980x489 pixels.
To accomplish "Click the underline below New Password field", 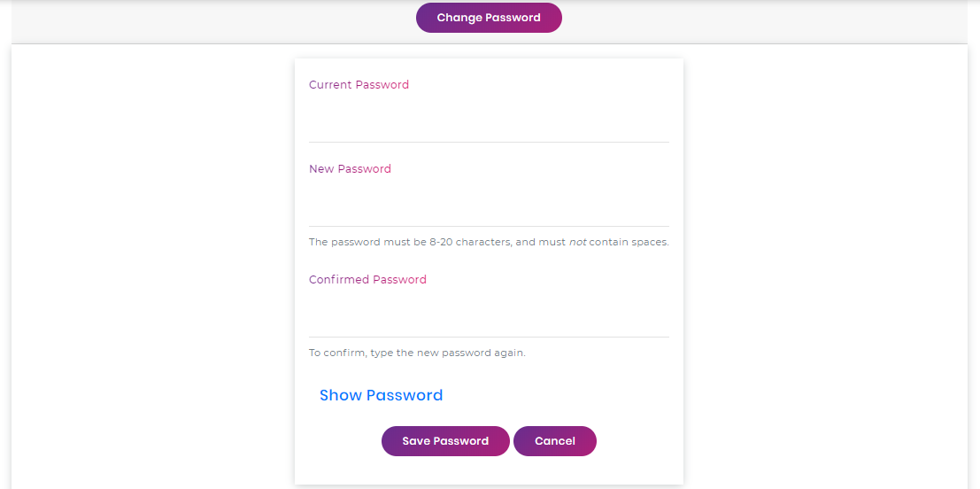I will point(489,226).
